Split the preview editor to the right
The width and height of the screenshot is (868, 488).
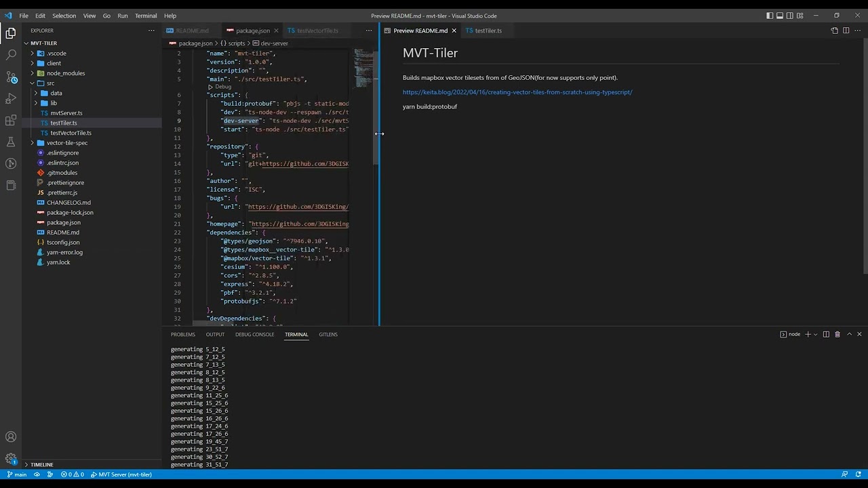tap(846, 30)
